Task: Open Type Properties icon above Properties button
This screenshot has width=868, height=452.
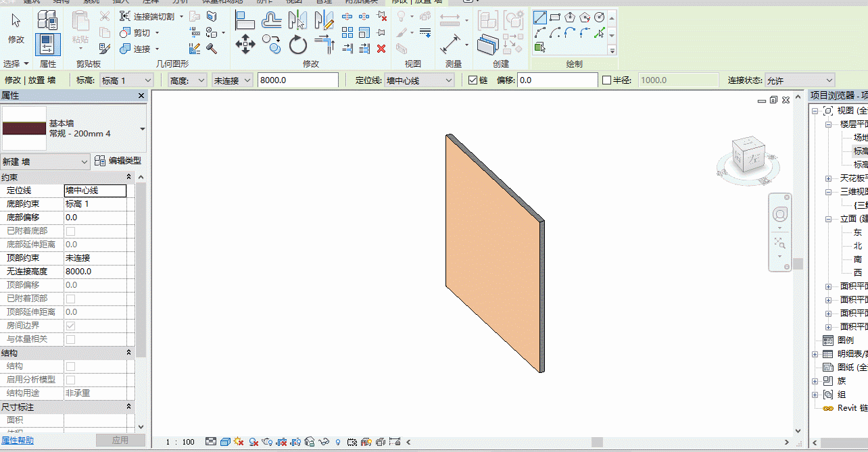Action: (47, 21)
